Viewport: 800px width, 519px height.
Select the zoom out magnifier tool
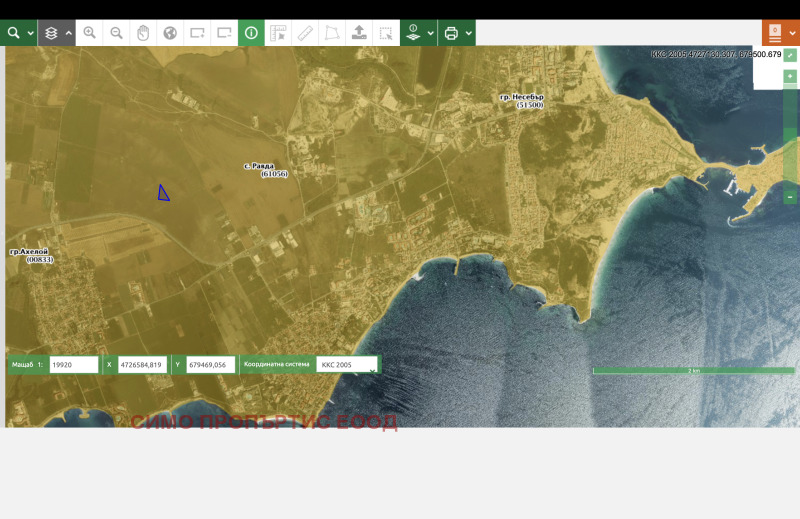pos(117,33)
